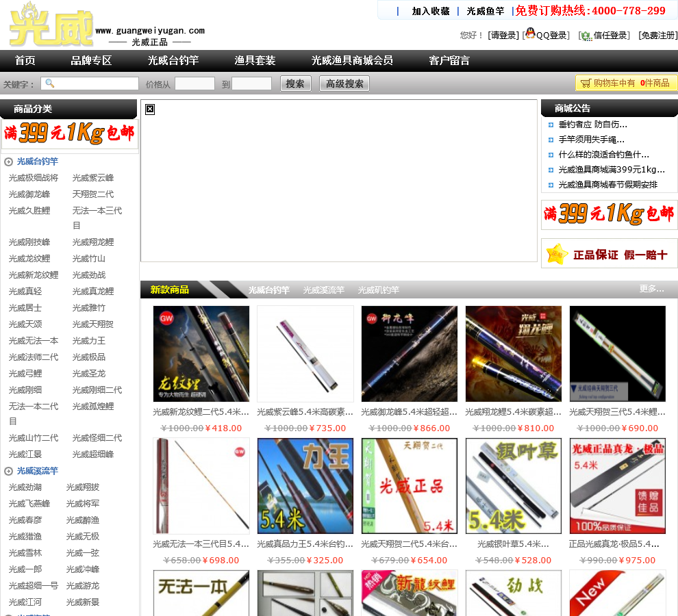
Task: Open the 力王 5.4米 product thumbnail
Action: [305, 486]
